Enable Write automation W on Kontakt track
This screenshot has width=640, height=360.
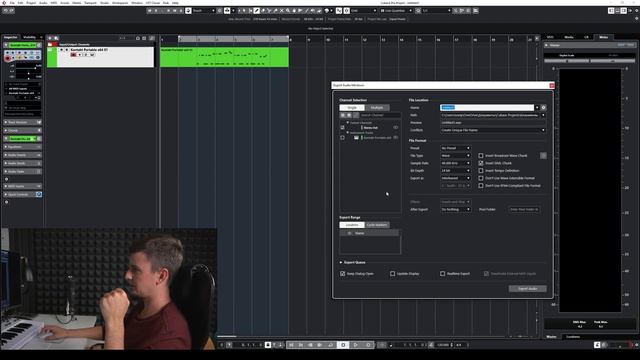pyautogui.click(x=92, y=55)
